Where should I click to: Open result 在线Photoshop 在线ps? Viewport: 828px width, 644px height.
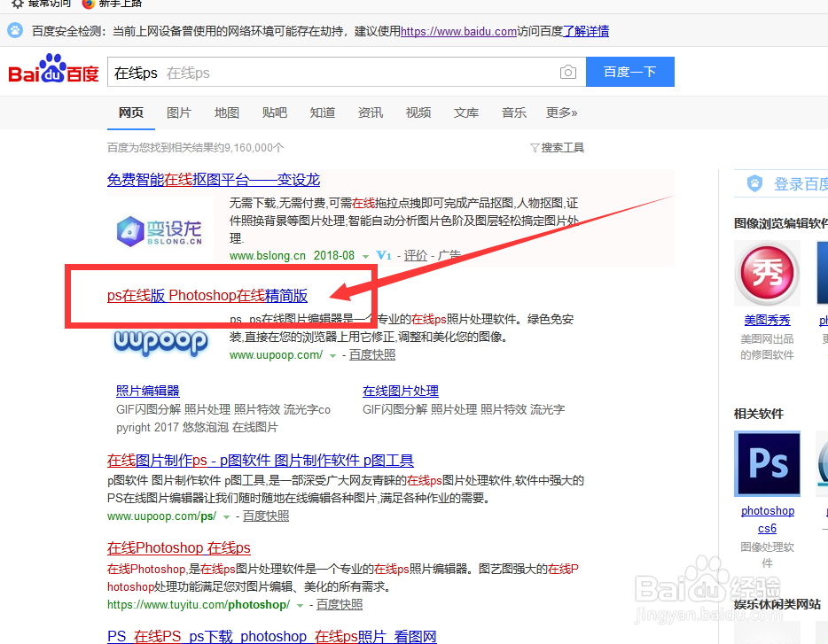point(178,548)
